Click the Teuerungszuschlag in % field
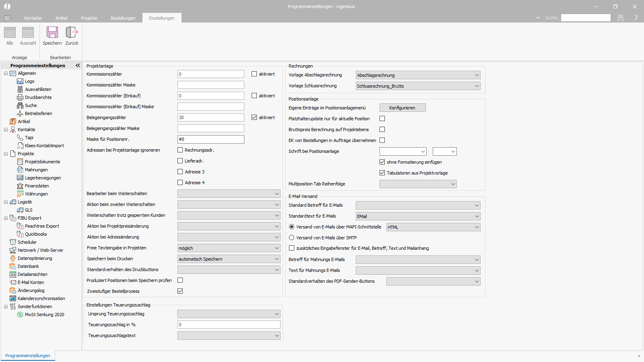The image size is (644, 362). pos(229,325)
